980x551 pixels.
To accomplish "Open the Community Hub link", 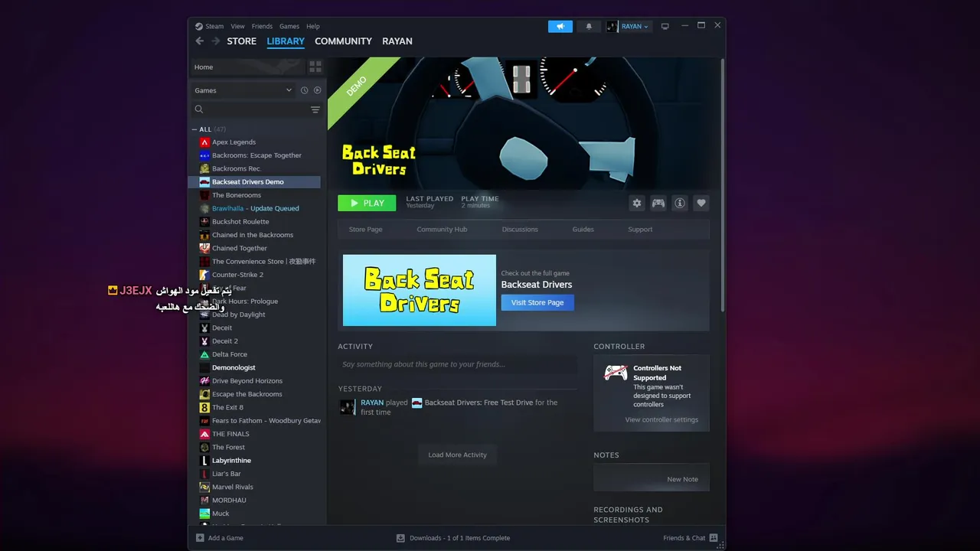I will [x=442, y=230].
